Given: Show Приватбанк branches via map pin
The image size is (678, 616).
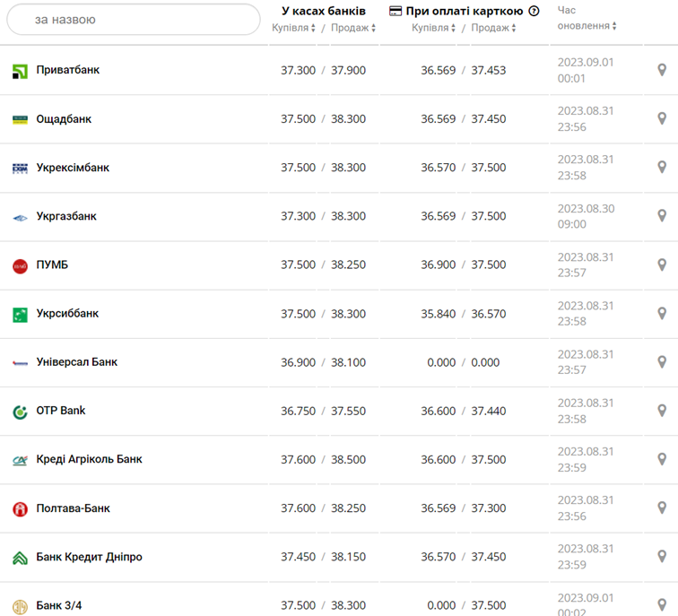Looking at the screenshot, I should coord(662,70).
